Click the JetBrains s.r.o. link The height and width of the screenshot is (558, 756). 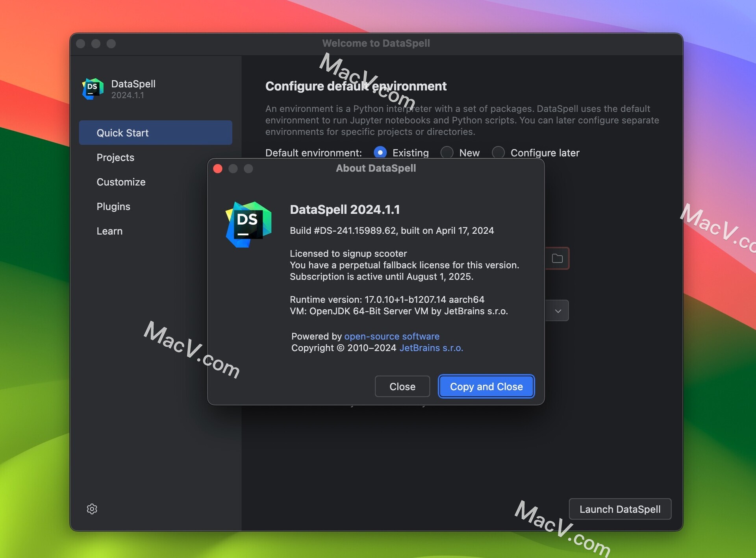click(x=431, y=348)
